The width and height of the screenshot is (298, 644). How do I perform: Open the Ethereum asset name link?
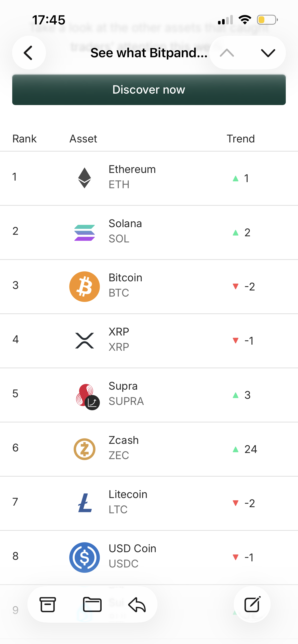(132, 169)
